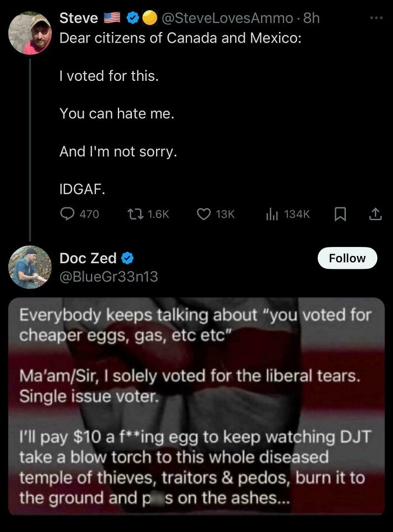The height and width of the screenshot is (532, 393).
Task: Open the @SteveLovesAmmo profile handle
Action: (228, 18)
